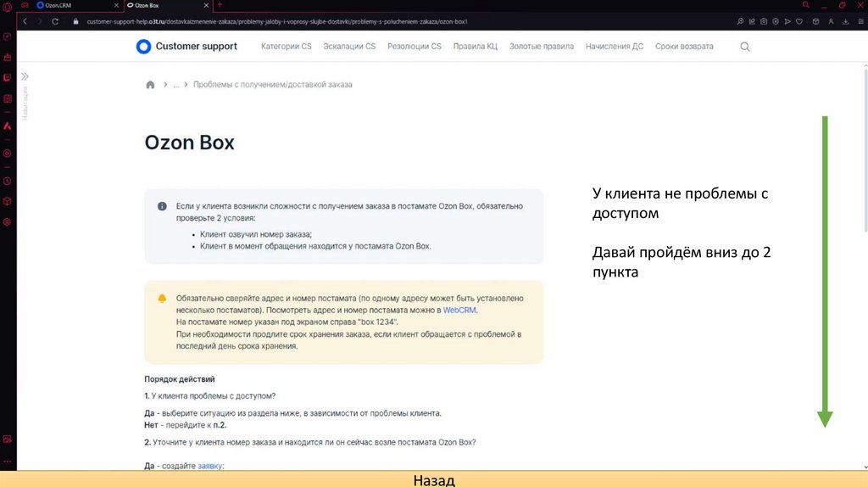Open Twitch panel in sidebar
This screenshot has width=868, height=487.
tap(7, 78)
